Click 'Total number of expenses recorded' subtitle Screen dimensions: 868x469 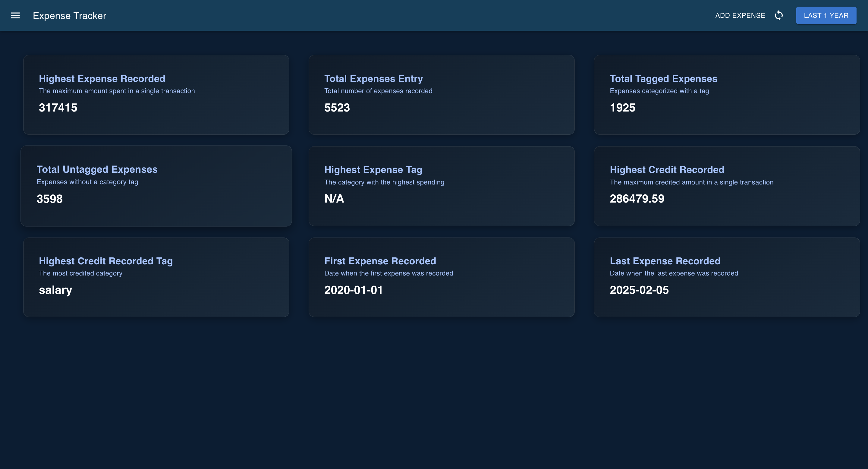tap(378, 91)
